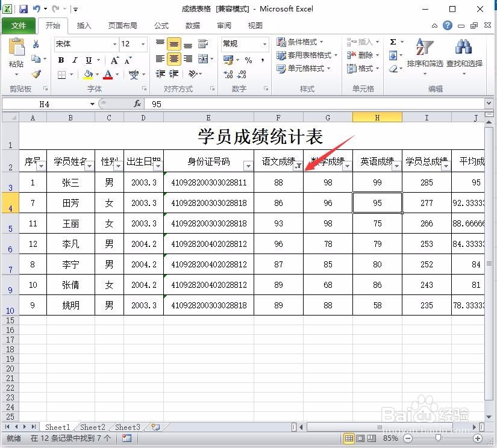This screenshot has height=448, width=497.
Task: Apply percent style format
Action: point(248,60)
